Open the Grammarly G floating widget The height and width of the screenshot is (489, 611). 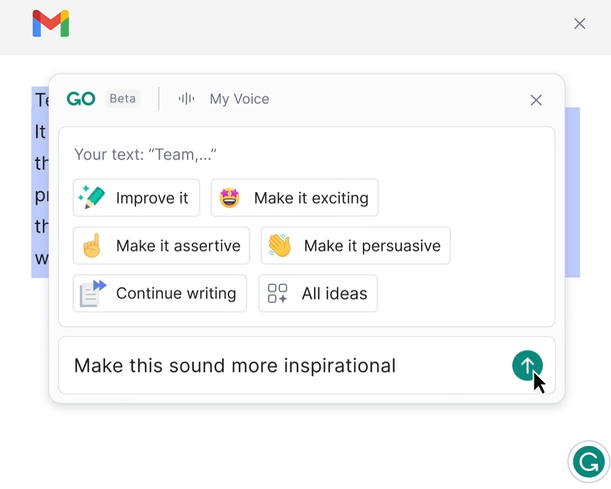click(x=588, y=462)
